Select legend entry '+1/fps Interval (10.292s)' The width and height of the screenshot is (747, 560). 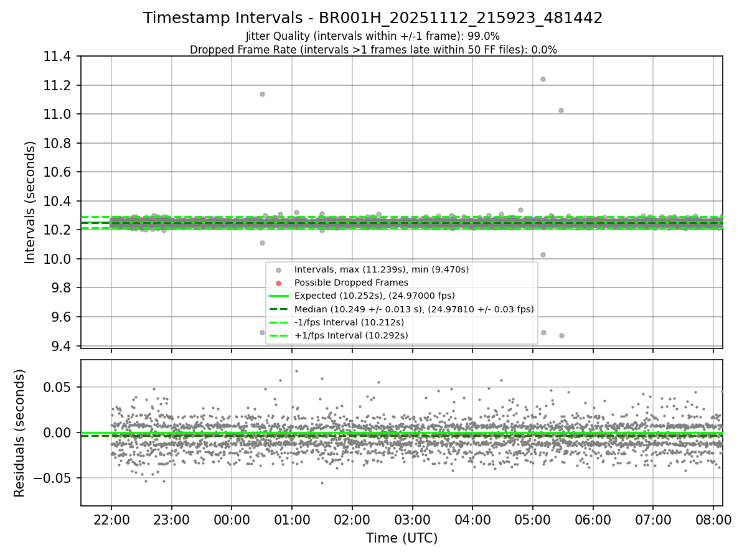coord(351,335)
